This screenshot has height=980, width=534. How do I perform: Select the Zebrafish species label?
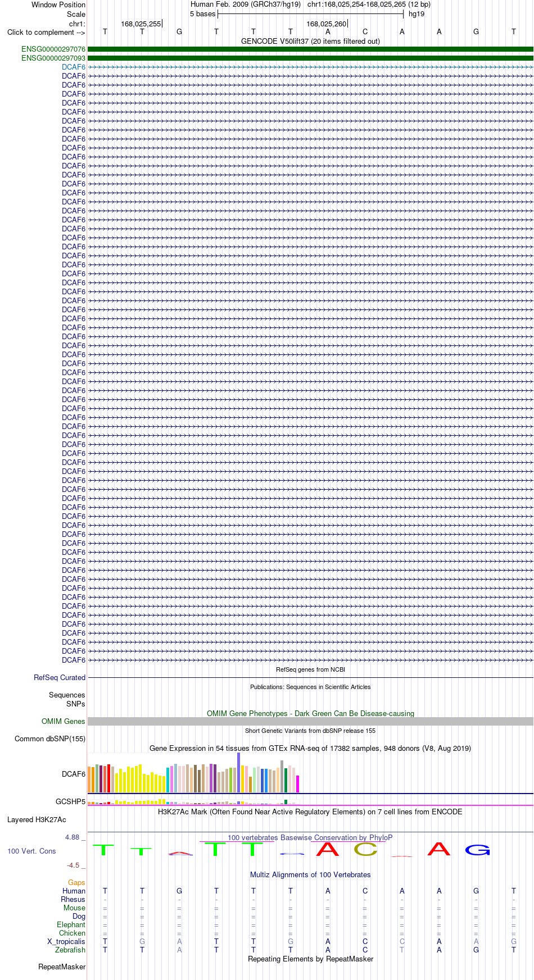70,950
